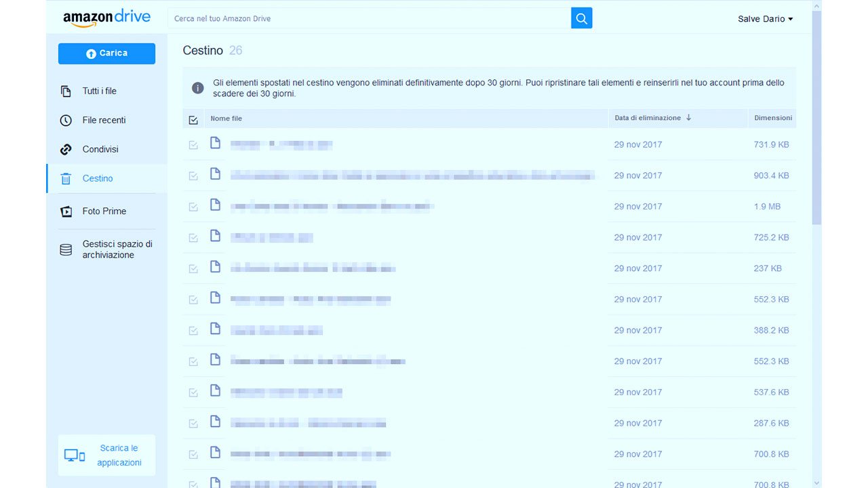
Task: Click the search magnifier button
Action: point(581,18)
